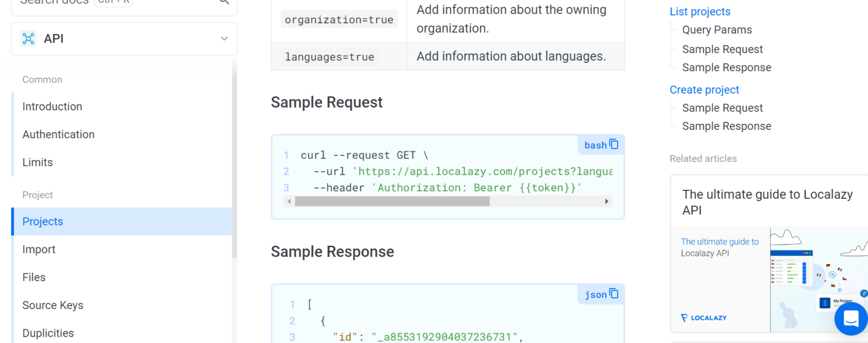
Task: Click the code block horizontal scrollbar thumb
Action: tap(392, 201)
